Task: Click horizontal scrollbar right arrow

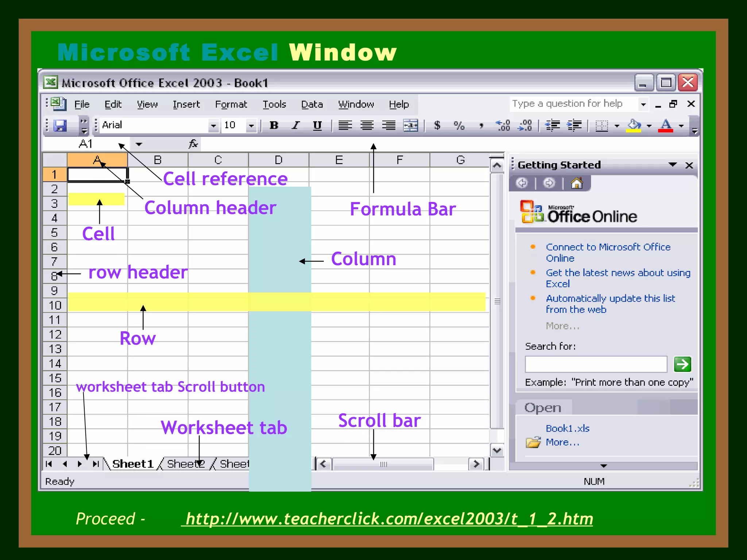Action: [x=476, y=464]
